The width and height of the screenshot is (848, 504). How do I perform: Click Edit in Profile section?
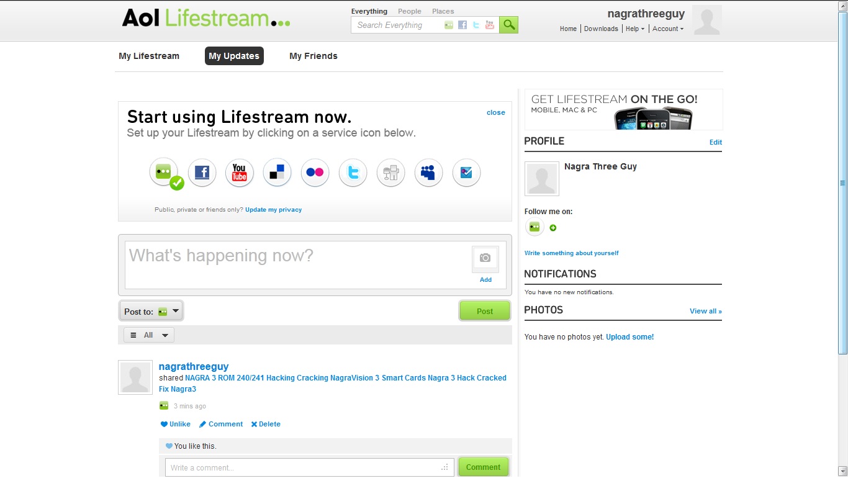(x=716, y=142)
